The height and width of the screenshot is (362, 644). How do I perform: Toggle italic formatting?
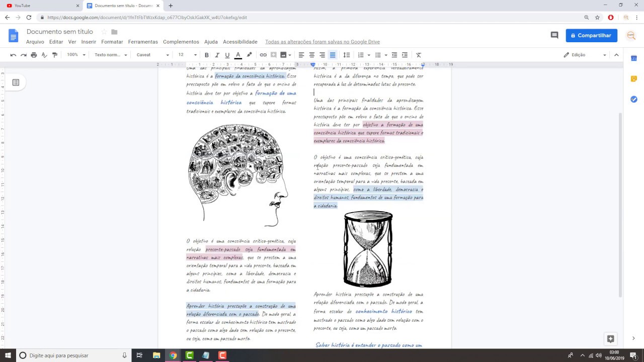pyautogui.click(x=217, y=55)
